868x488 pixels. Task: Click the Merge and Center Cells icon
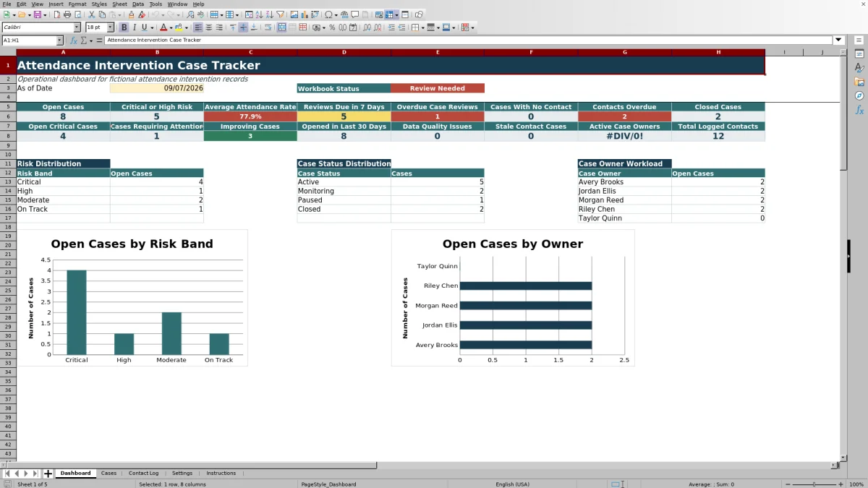point(282,27)
